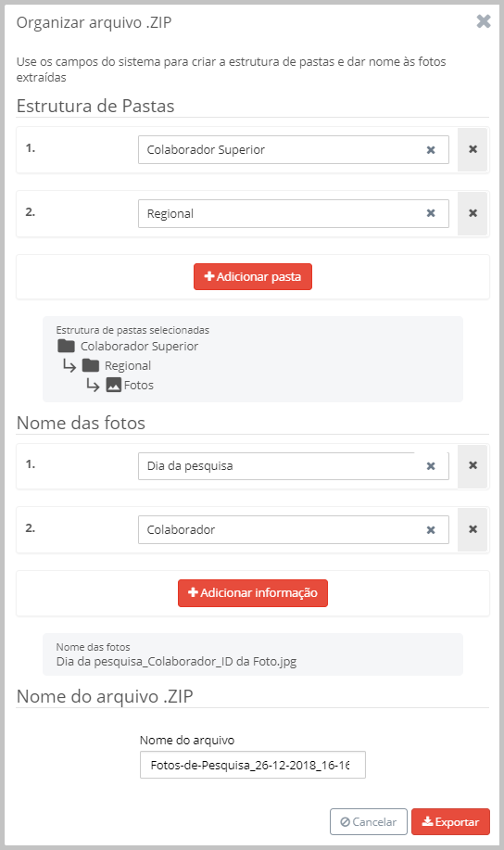The height and width of the screenshot is (850, 504).
Task: Clear the Colaborador Superior field selection
Action: [431, 150]
